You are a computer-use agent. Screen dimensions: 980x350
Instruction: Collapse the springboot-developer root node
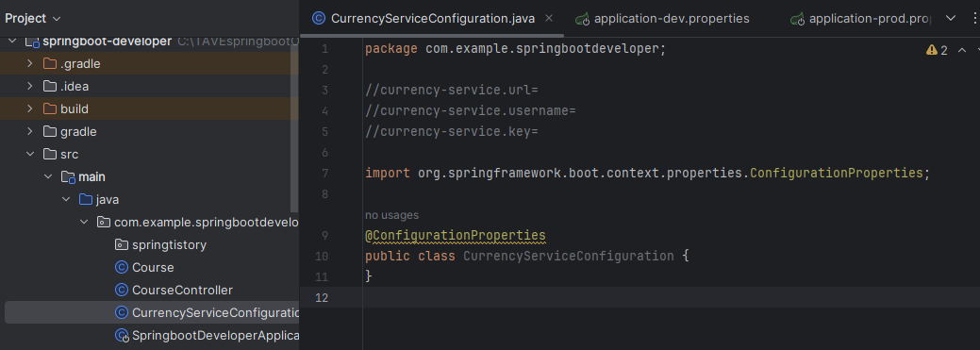[x=12, y=42]
